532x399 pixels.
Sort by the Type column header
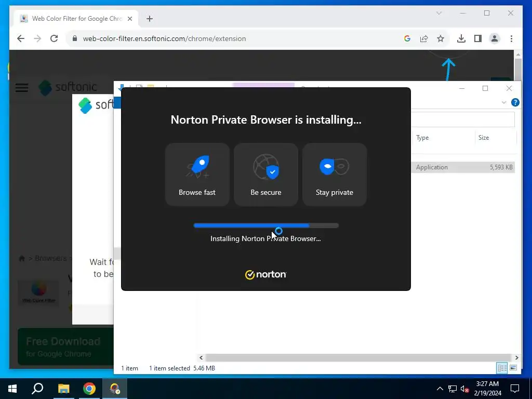pyautogui.click(x=443, y=138)
